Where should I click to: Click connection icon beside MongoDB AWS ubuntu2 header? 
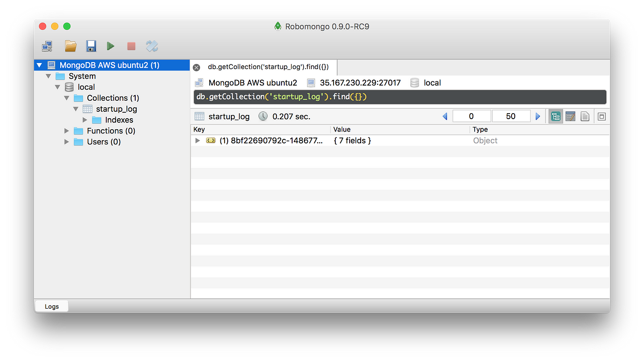[x=199, y=83]
